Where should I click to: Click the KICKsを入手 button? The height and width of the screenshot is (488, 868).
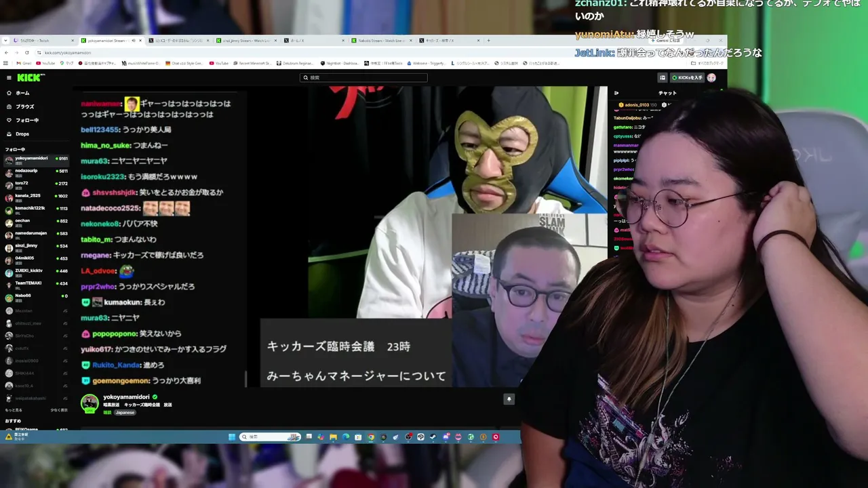[686, 78]
